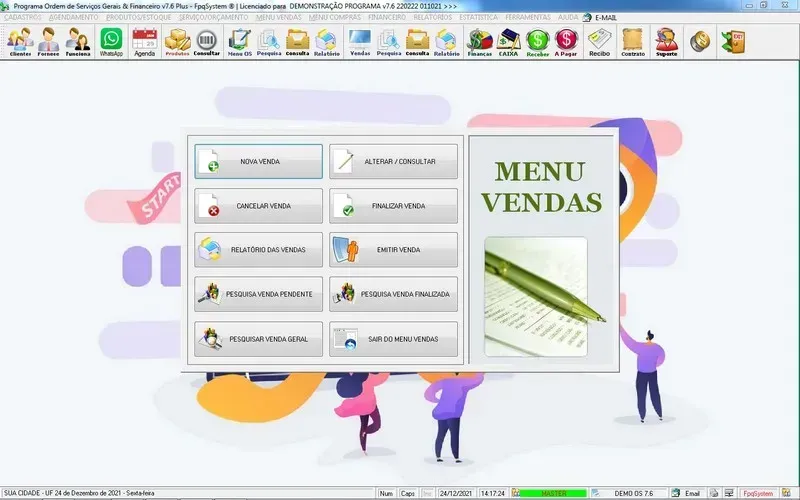Click the Clientes icon in toolbar
The width and height of the screenshot is (800, 500).
20,41
